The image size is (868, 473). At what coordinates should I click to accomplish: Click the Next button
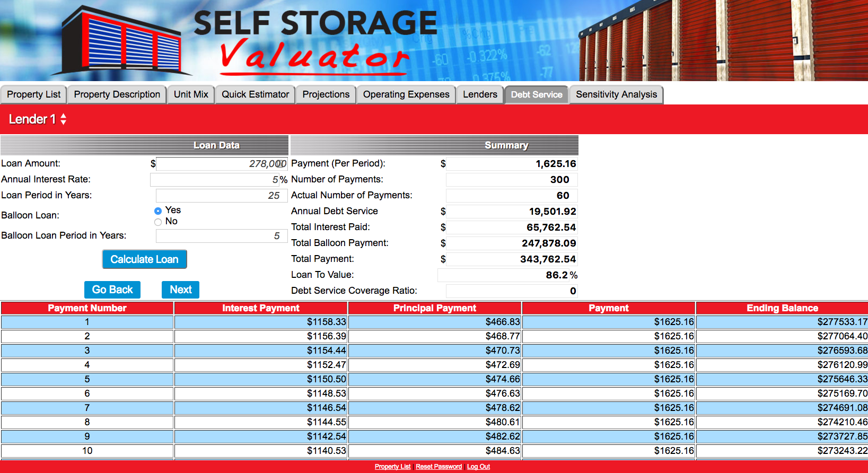181,290
